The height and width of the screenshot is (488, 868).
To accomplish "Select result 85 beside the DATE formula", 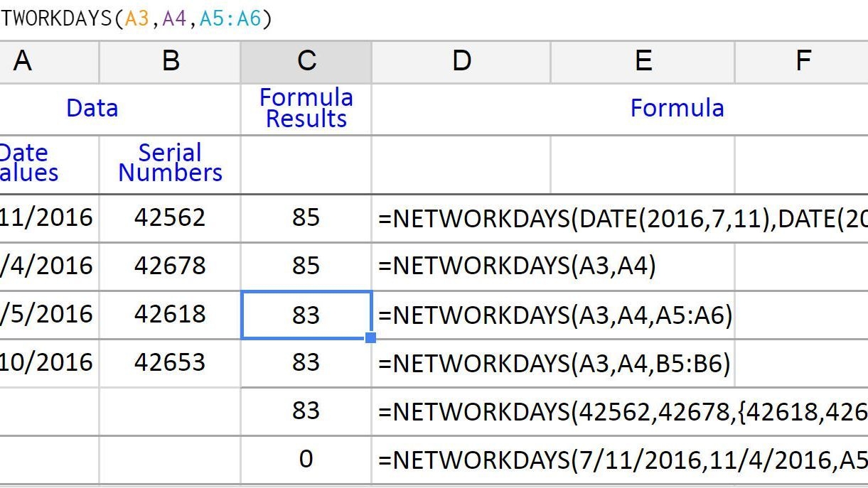I will pyautogui.click(x=306, y=217).
